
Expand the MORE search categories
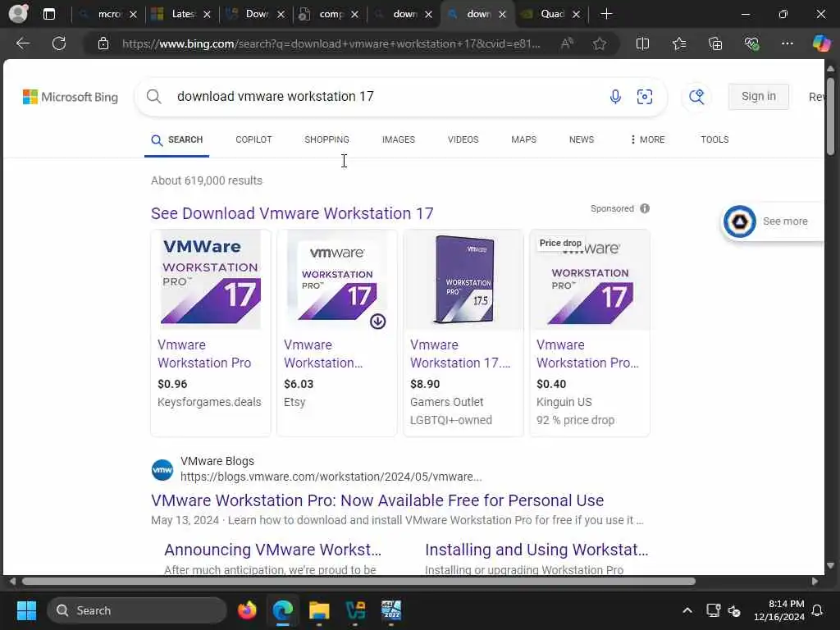pos(648,139)
